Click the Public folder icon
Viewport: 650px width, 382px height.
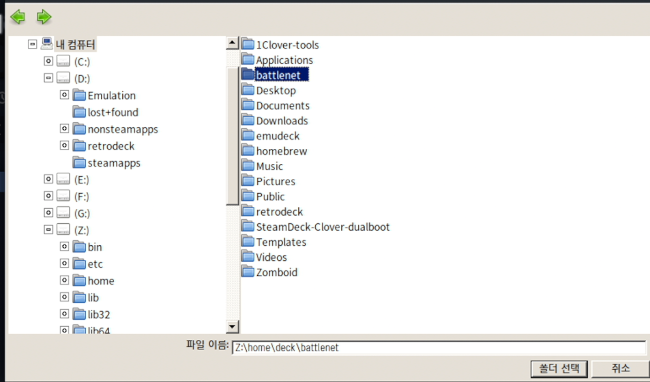tap(248, 196)
